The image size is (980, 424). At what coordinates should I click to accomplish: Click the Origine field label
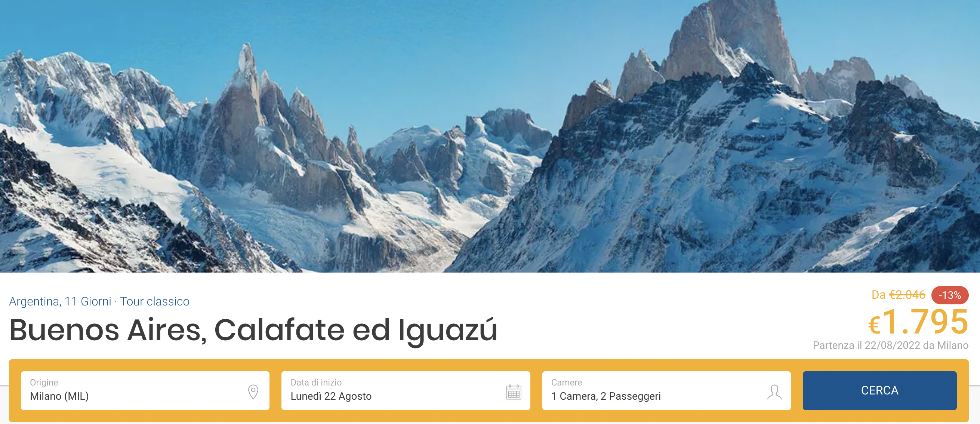[44, 382]
